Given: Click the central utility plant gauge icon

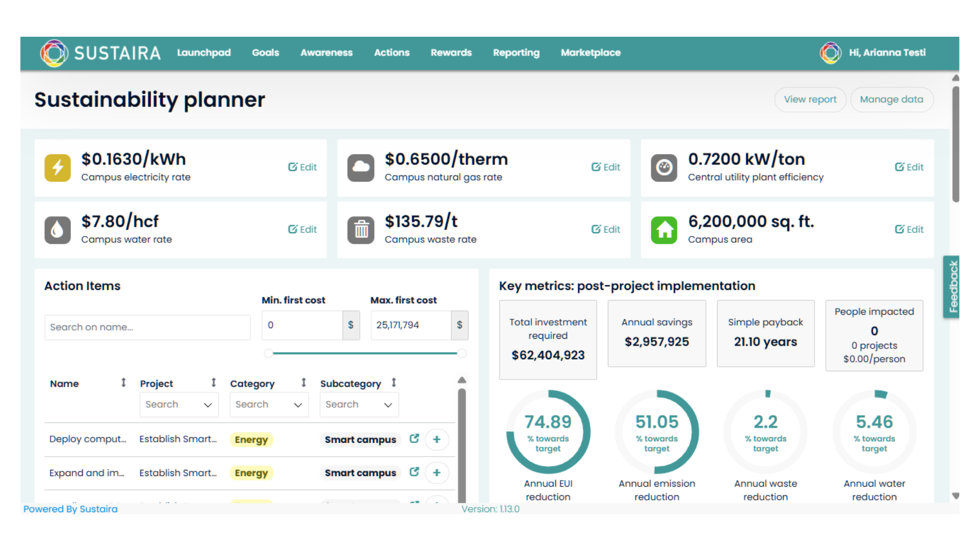Looking at the screenshot, I should (664, 167).
